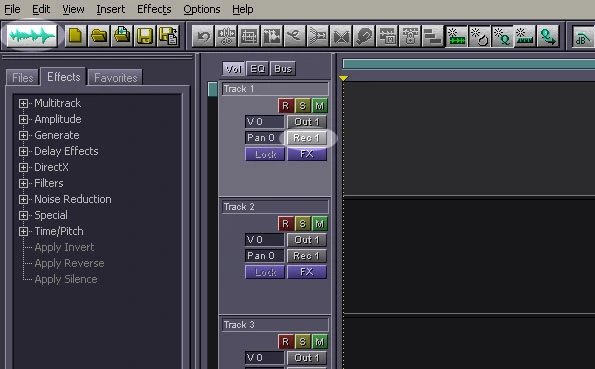This screenshot has height=369, width=595.
Task: Select the EQ track controls tab
Action: (x=257, y=69)
